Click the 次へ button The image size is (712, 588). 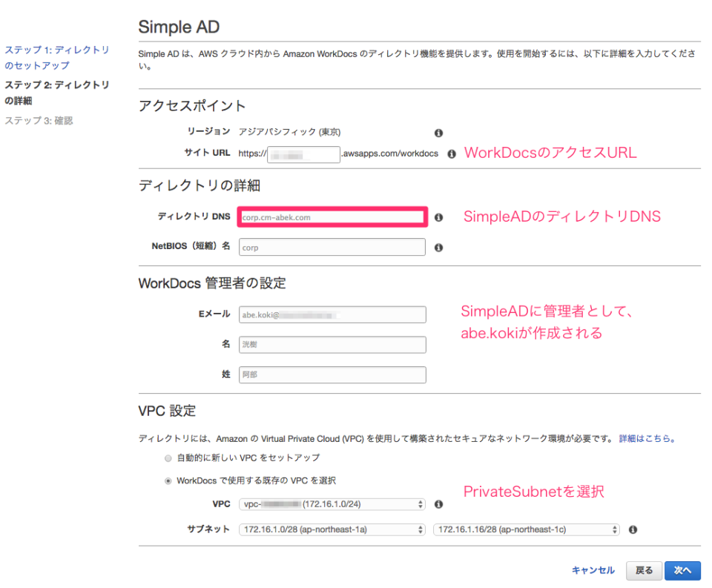coord(682,571)
